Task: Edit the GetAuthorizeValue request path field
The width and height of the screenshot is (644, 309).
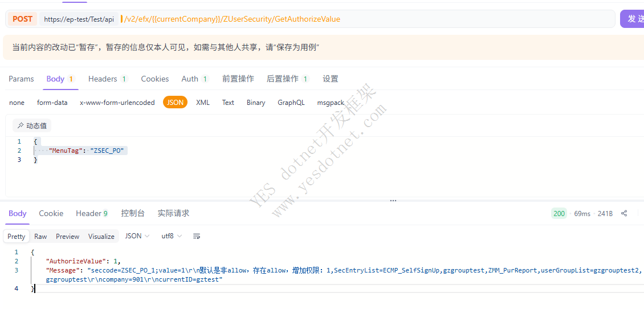Action: click(x=232, y=19)
